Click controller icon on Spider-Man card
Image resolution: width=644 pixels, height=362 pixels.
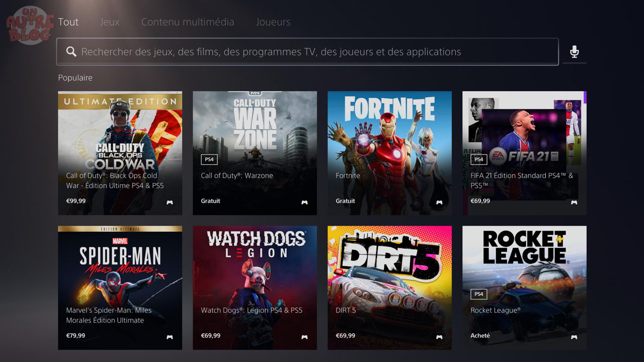170,337
